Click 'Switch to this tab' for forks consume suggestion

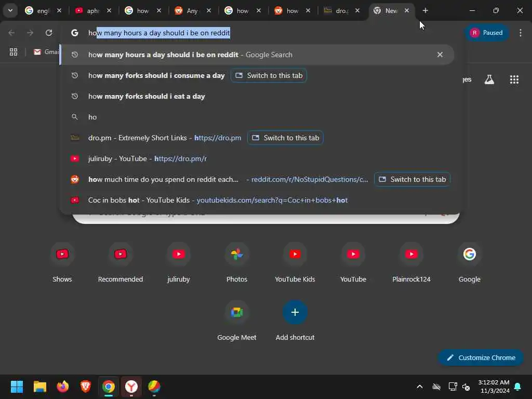(269, 75)
